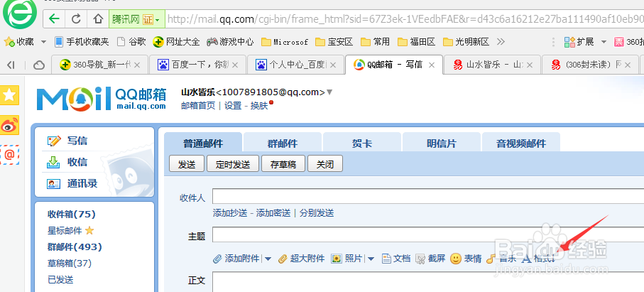Screen dimensions: 644x292
Task: Open 换肤 skin link
Action: (259, 106)
